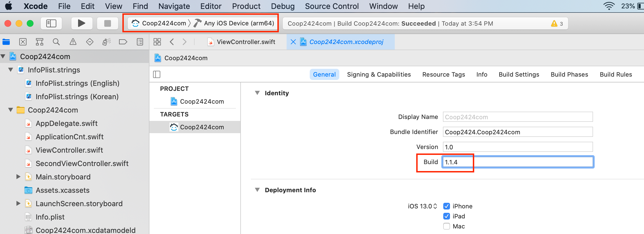Click the Build field showing 1.1.4
Viewport: 644px width, 234px height.
click(518, 162)
